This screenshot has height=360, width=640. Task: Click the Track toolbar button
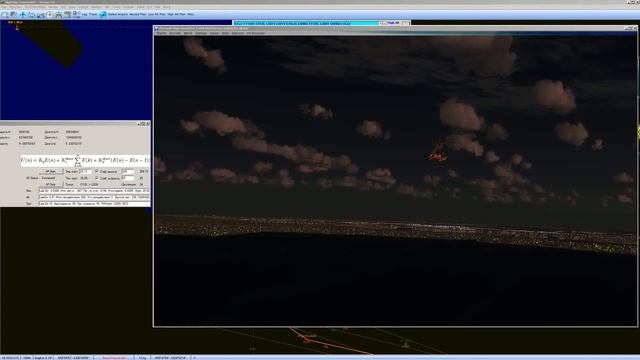[93, 14]
